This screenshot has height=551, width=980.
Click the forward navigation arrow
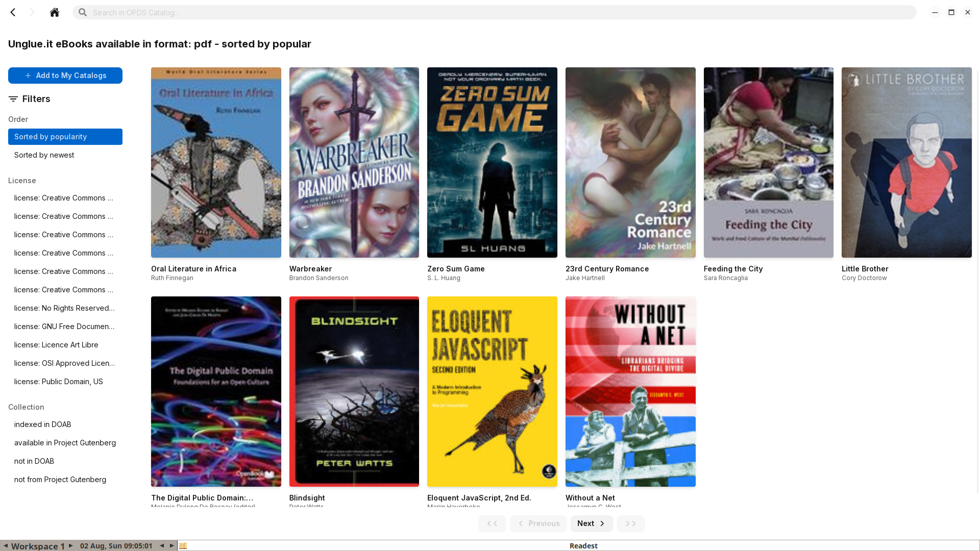click(x=32, y=12)
